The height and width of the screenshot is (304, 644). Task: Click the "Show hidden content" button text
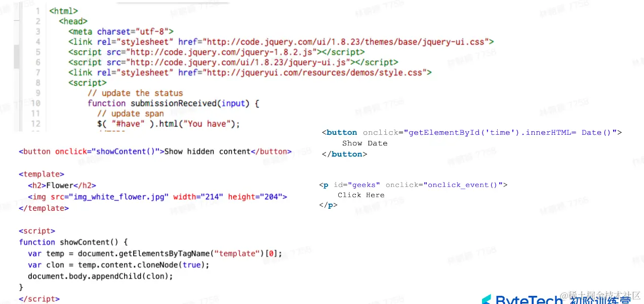(x=208, y=151)
